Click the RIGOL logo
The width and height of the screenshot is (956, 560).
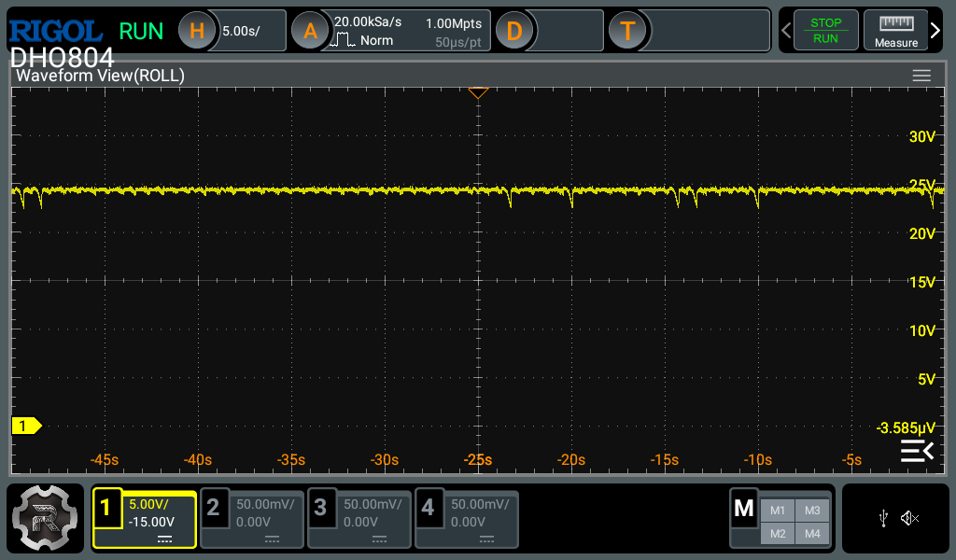coord(55,31)
